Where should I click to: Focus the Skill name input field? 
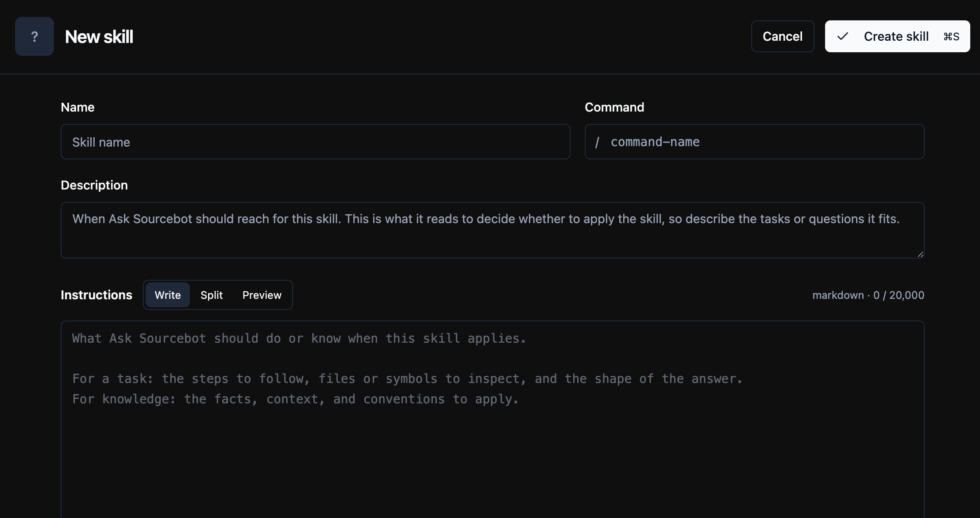coord(315,142)
